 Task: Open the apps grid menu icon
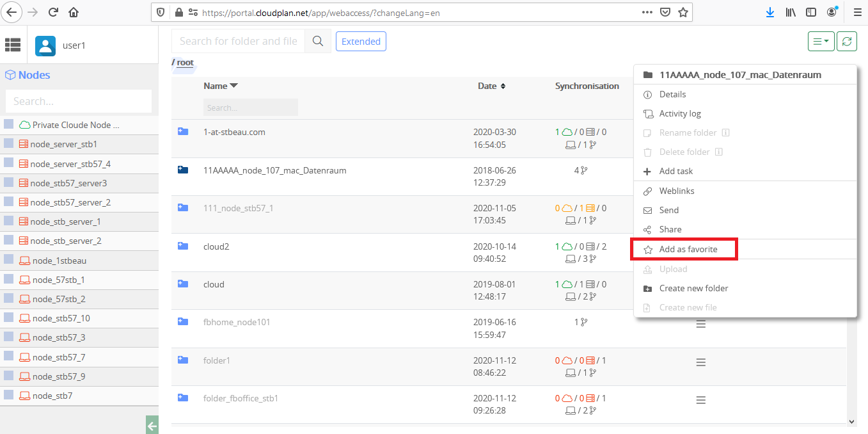13,45
